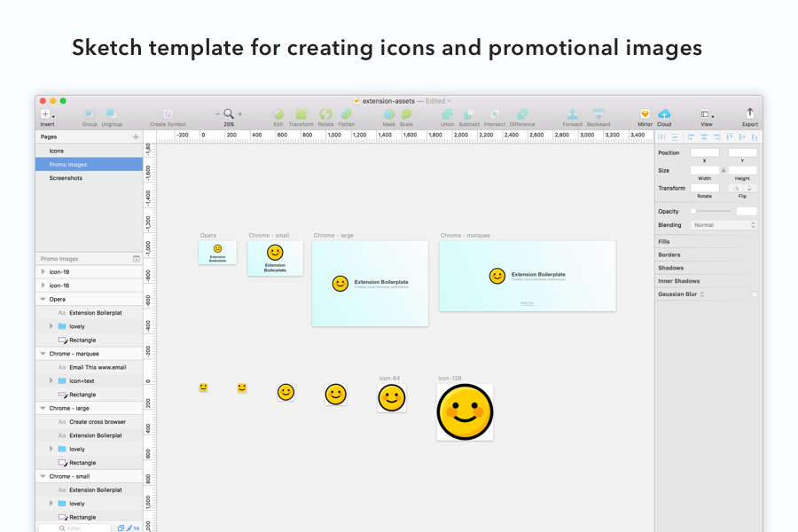Move layer Forward
798x532 pixels.
click(x=572, y=114)
